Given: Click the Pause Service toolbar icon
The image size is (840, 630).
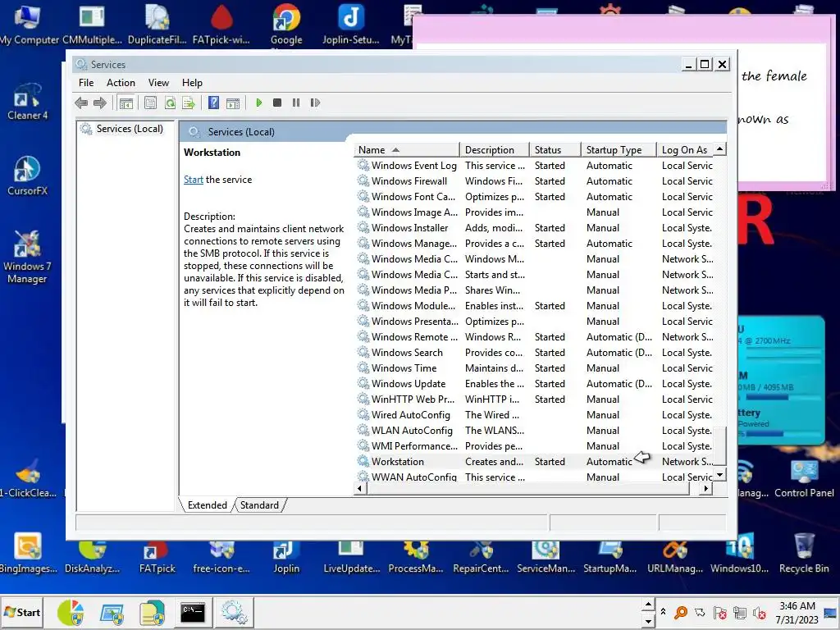Looking at the screenshot, I should (x=295, y=103).
